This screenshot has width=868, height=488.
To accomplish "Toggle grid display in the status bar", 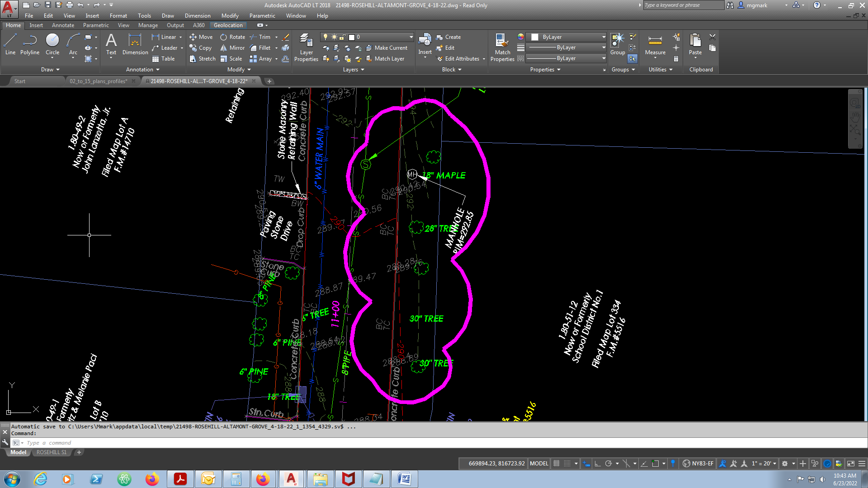I will 556,463.
